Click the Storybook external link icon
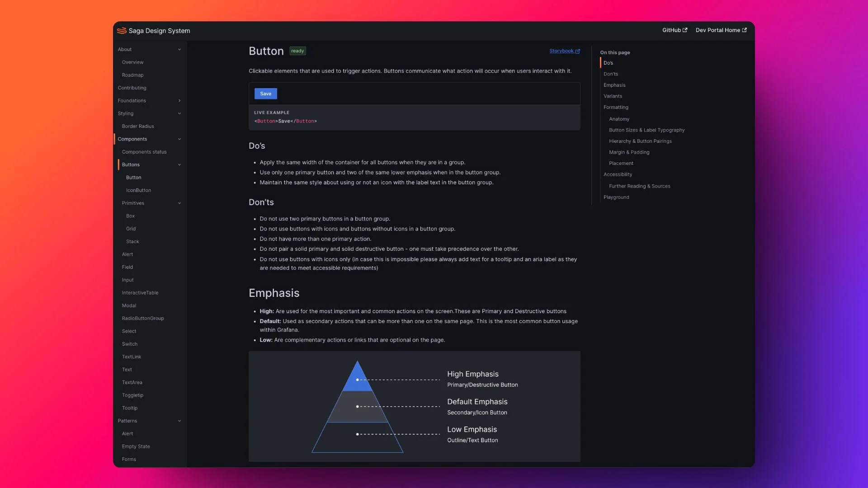The image size is (868, 488). (x=578, y=51)
